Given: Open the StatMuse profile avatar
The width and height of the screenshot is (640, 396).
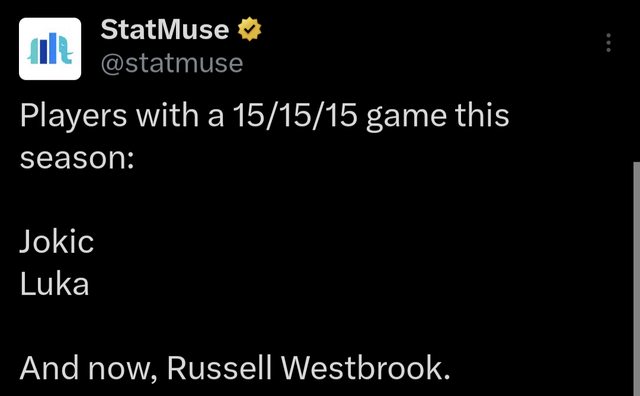Looking at the screenshot, I should (50, 49).
